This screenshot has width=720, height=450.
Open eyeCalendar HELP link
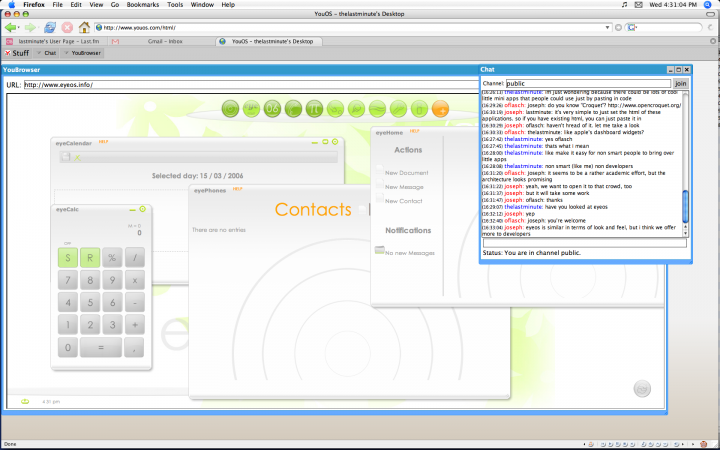pyautogui.click(x=103, y=141)
